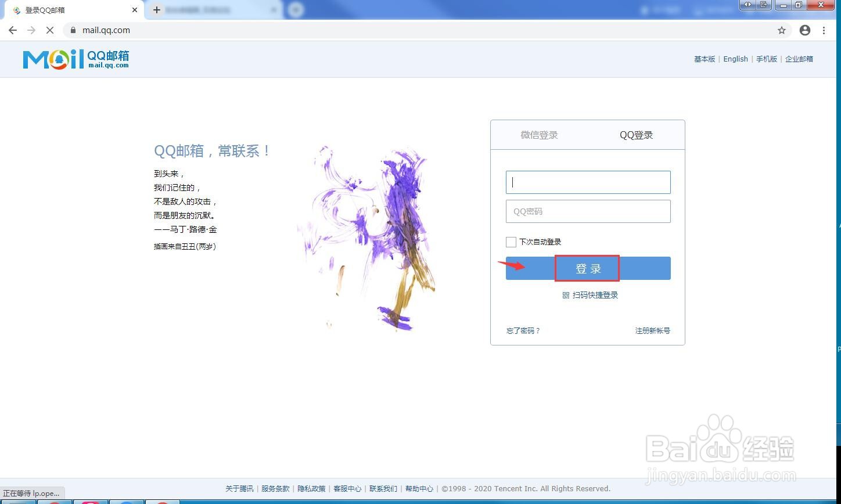Viewport: 841px width, 504px height.
Task: Click the QR code icon beside 扫码快捷登录
Action: coord(566,295)
